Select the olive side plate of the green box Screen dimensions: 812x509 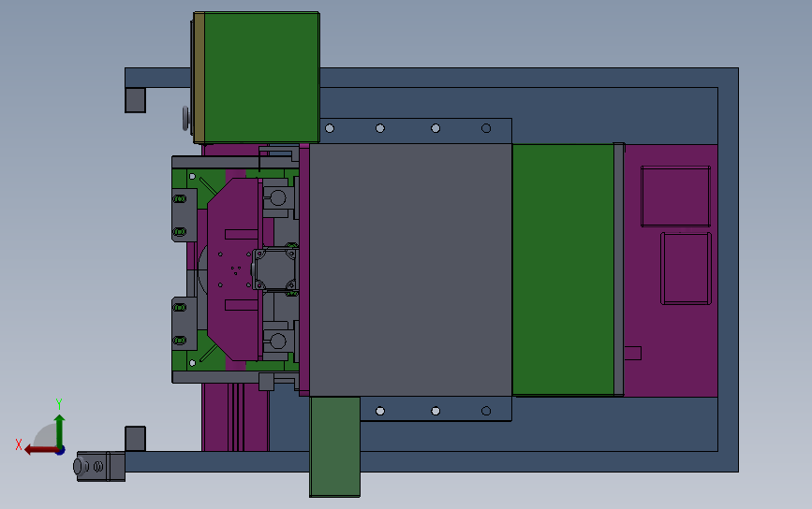pyautogui.click(x=199, y=78)
